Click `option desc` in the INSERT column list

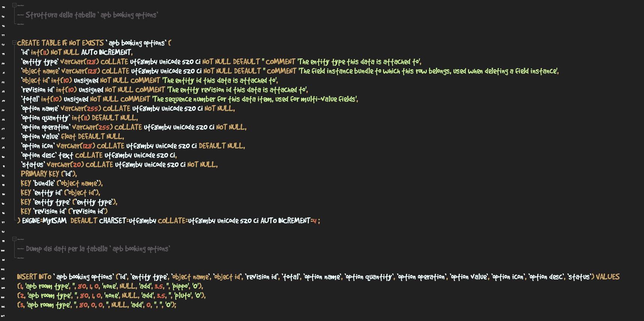(x=546, y=277)
